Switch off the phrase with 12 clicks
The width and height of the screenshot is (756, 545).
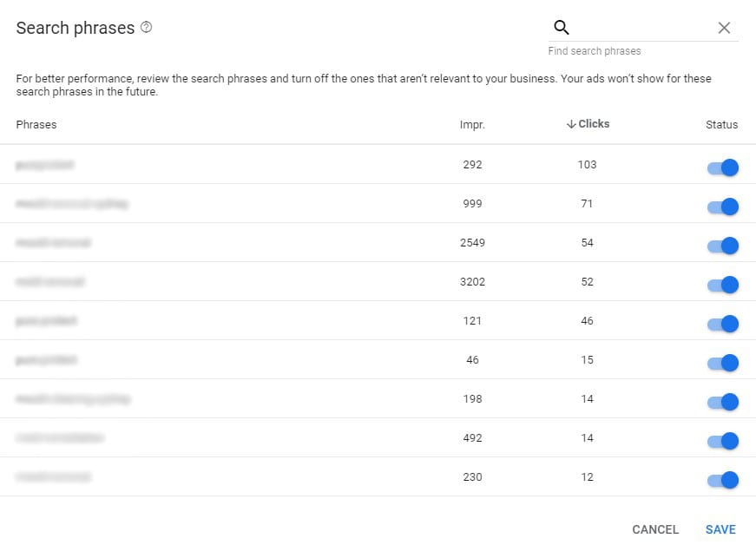click(x=723, y=480)
